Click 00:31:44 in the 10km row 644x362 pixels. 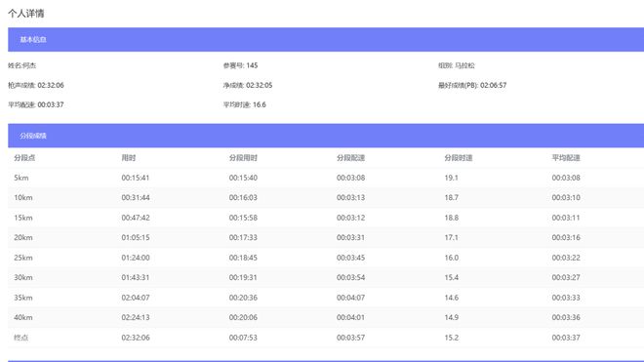click(136, 198)
